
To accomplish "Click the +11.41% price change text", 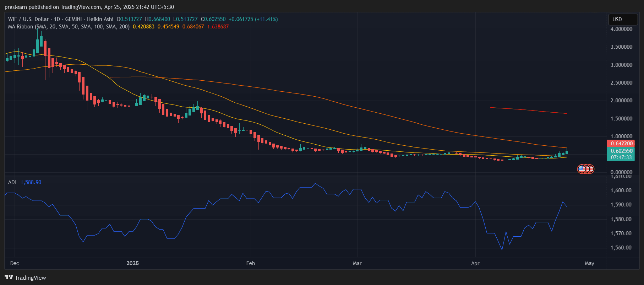I will pyautogui.click(x=266, y=19).
